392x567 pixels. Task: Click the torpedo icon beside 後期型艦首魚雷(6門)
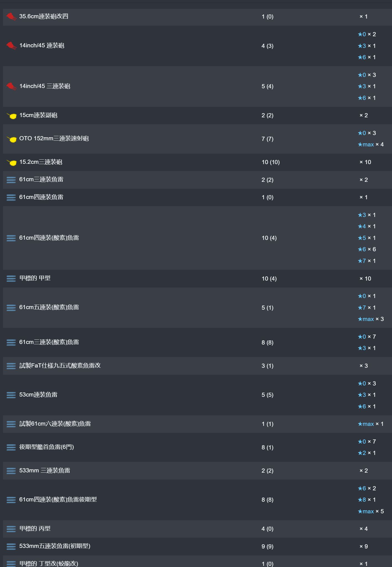click(11, 447)
